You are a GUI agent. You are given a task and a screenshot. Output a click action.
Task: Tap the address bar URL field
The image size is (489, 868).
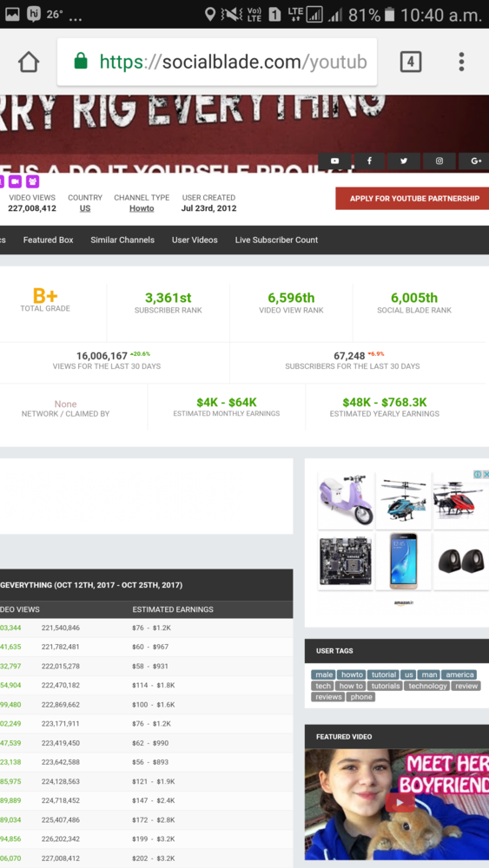[217, 62]
